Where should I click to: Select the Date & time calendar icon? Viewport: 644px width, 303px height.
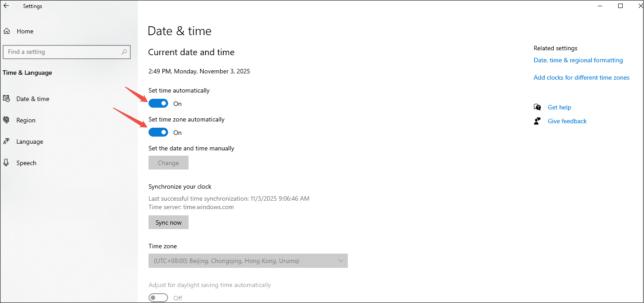coord(7,98)
